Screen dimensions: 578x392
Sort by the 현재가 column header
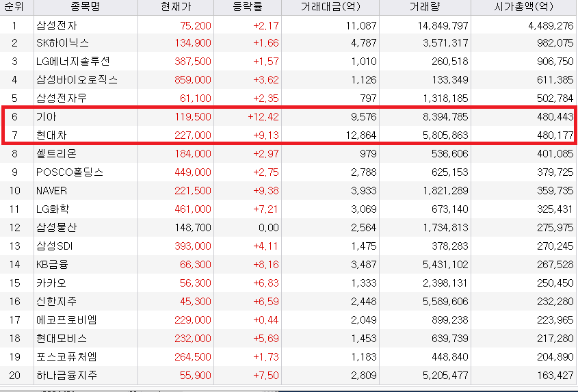[176, 7]
